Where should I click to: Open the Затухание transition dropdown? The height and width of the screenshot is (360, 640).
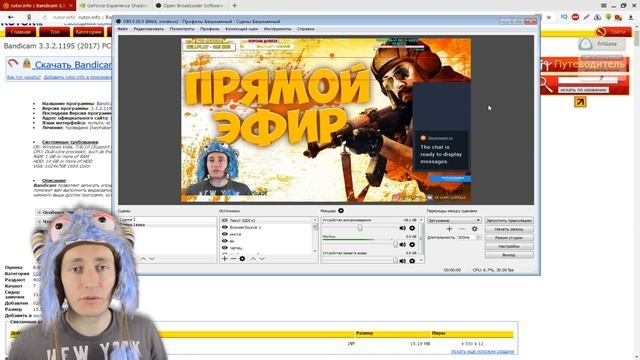pos(454,220)
